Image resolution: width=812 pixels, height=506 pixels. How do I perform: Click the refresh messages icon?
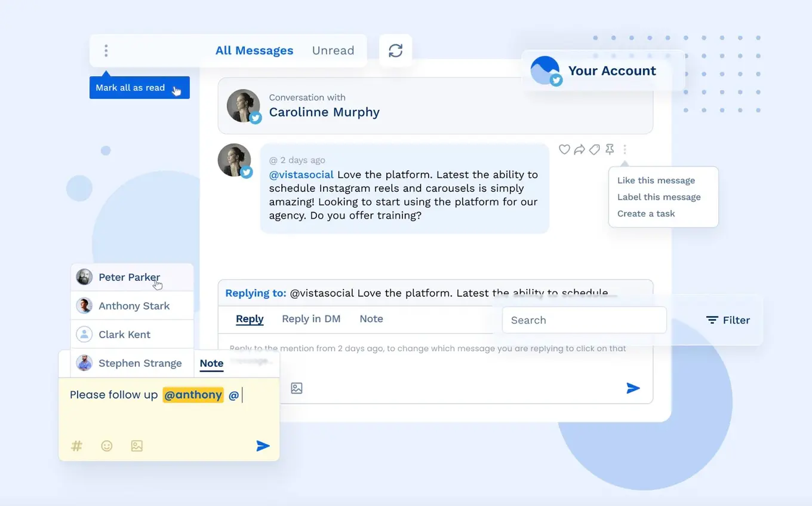(x=395, y=51)
